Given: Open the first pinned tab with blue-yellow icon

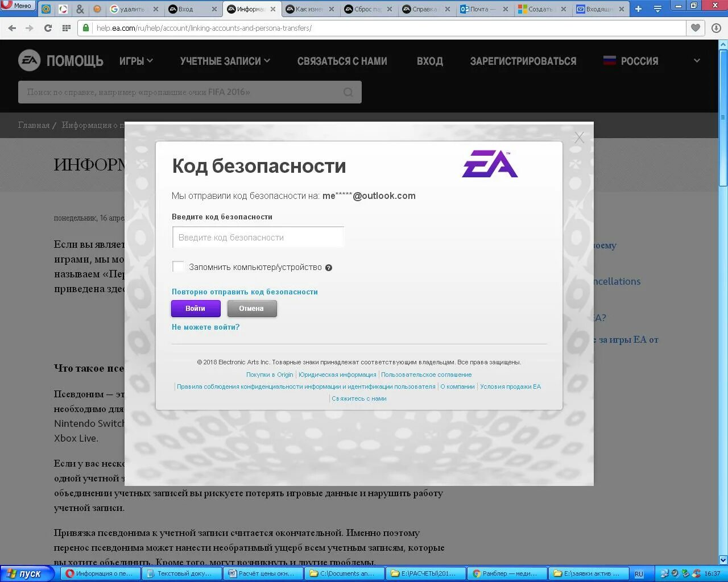Looking at the screenshot, I should [46, 9].
